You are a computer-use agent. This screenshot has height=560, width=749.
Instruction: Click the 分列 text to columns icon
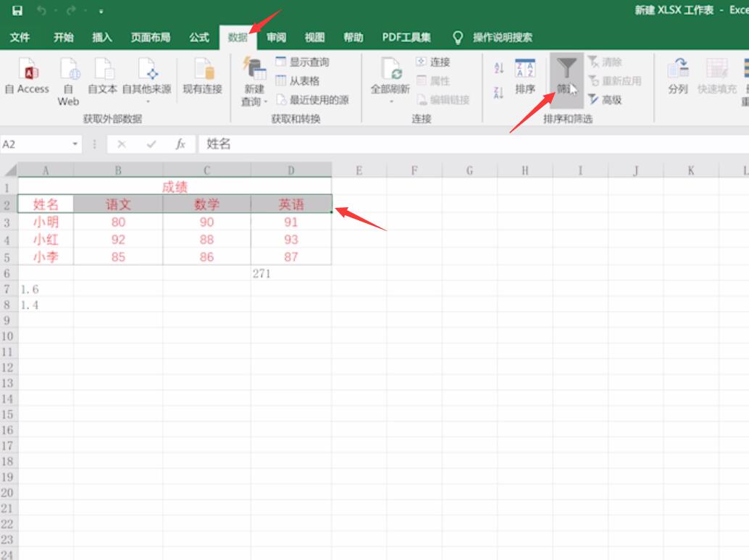tap(678, 77)
